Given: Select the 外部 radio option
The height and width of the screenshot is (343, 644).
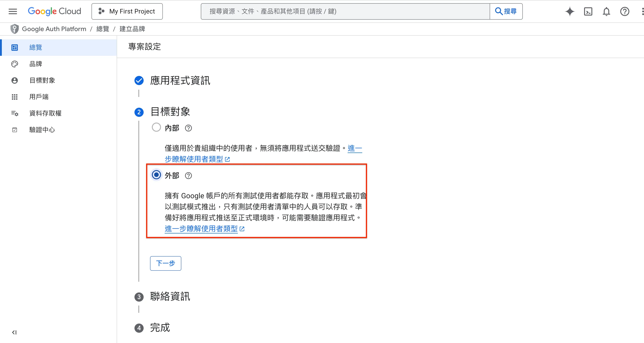Looking at the screenshot, I should point(156,175).
